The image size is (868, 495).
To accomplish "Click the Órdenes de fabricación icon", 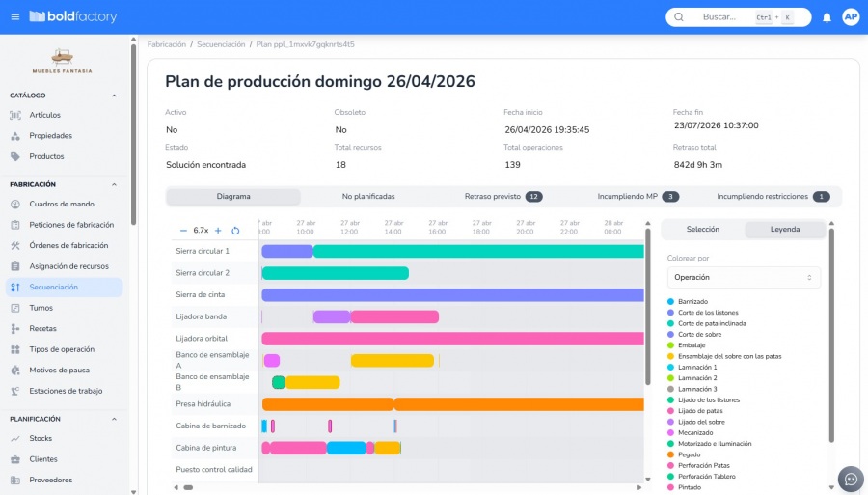I will [x=15, y=246].
